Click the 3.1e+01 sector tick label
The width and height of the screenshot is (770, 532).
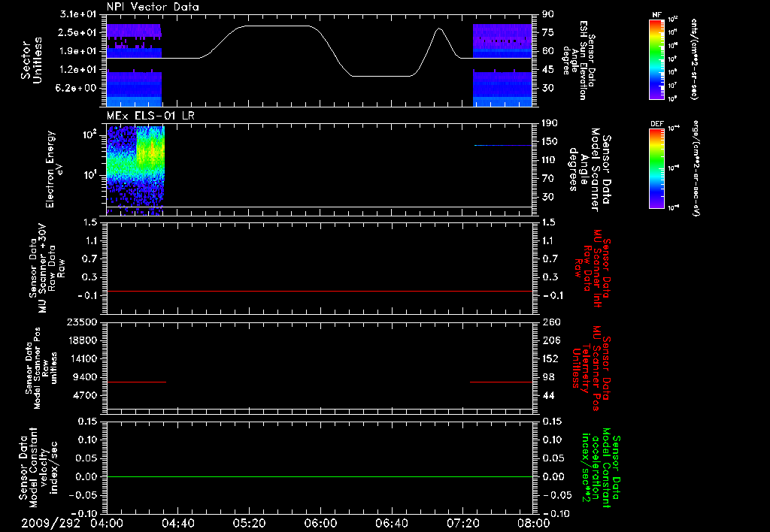pos(78,14)
